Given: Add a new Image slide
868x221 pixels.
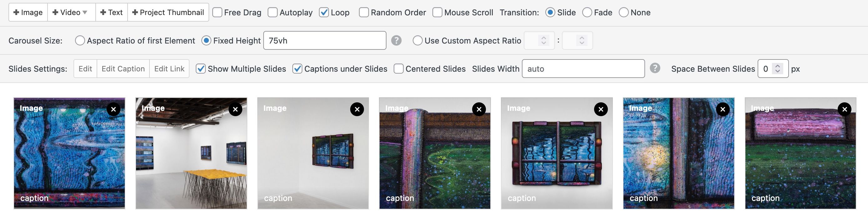Looking at the screenshot, I should 28,13.
